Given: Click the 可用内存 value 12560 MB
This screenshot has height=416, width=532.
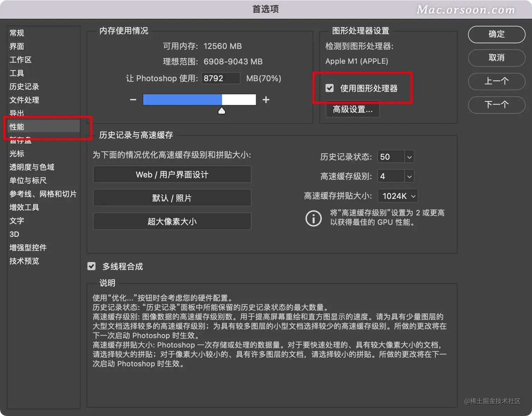Looking at the screenshot, I should point(223,46).
